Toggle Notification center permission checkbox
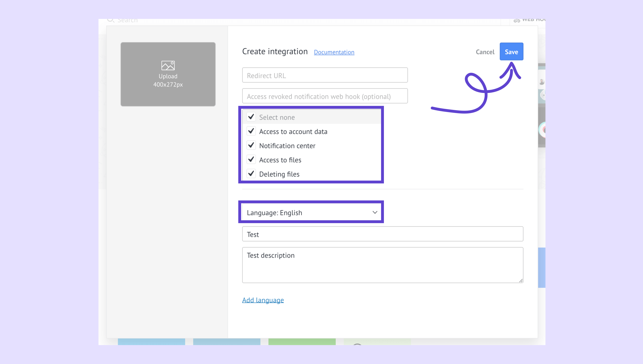Screen dimensions: 643x364 click(251, 145)
